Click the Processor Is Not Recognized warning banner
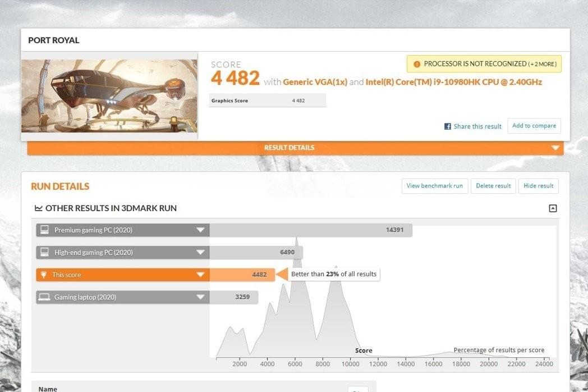588x392 pixels. [484, 64]
